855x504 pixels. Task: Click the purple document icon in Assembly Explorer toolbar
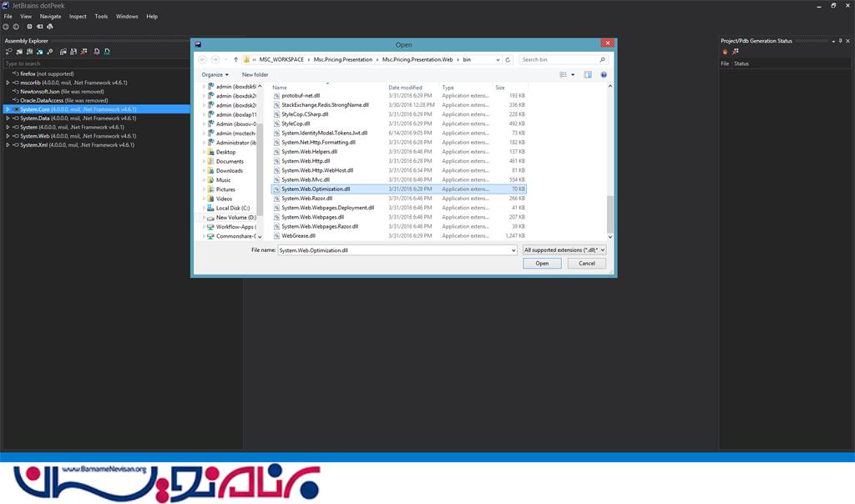coord(97,52)
